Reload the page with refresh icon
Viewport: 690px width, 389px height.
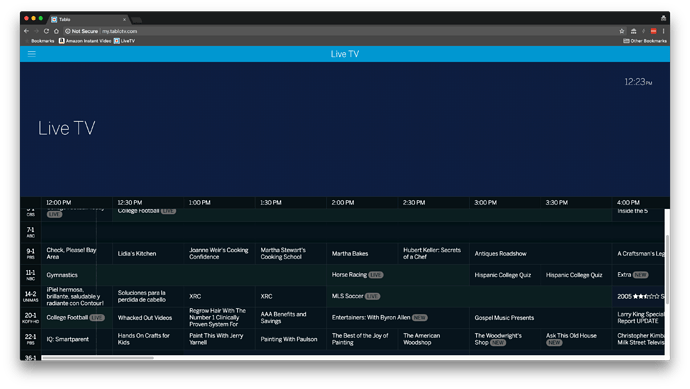pos(46,31)
